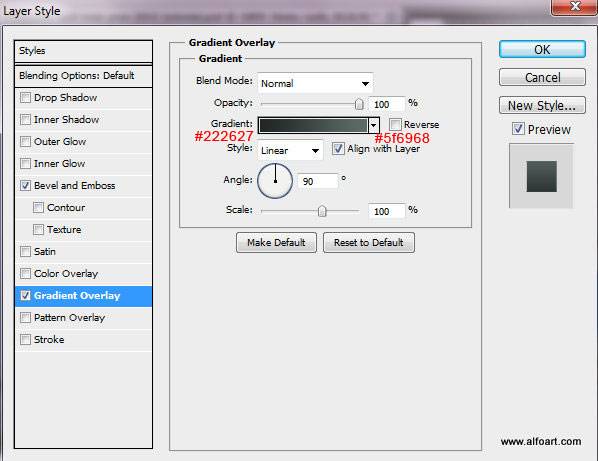The height and width of the screenshot is (461, 598).
Task: Open the Blend Mode dropdown
Action: click(315, 83)
